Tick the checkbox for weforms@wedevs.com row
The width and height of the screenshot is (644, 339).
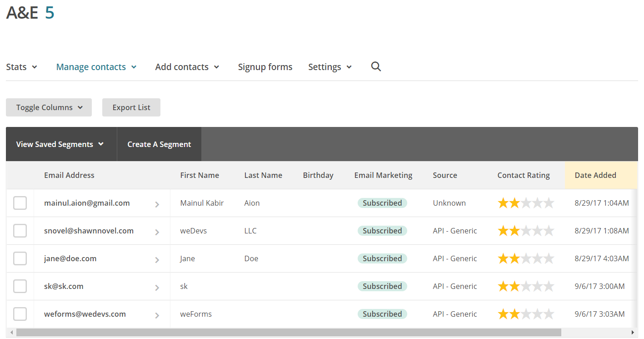click(20, 314)
